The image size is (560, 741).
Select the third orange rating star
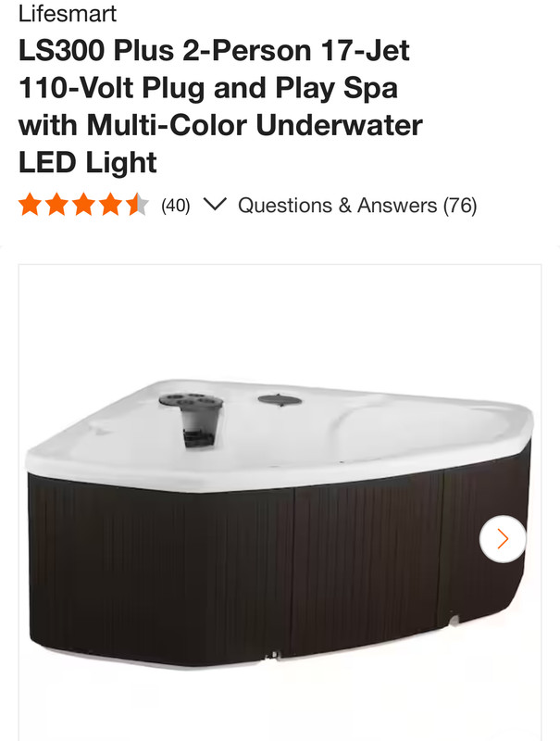click(83, 205)
